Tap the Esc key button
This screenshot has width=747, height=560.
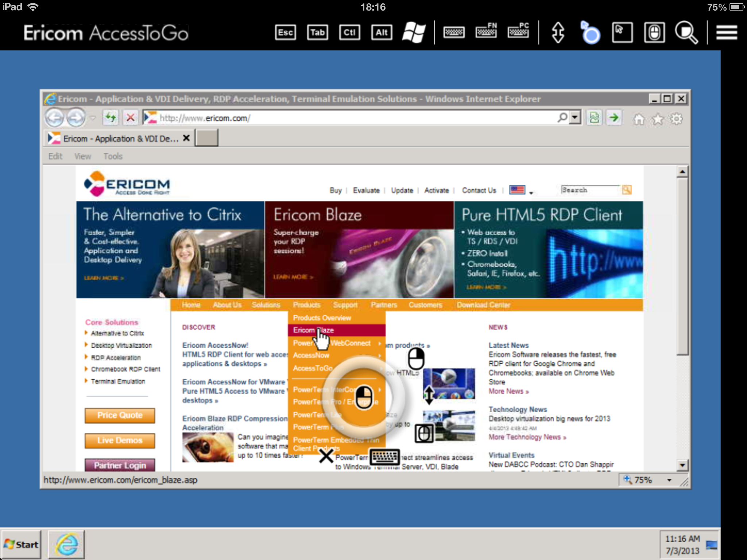285,32
